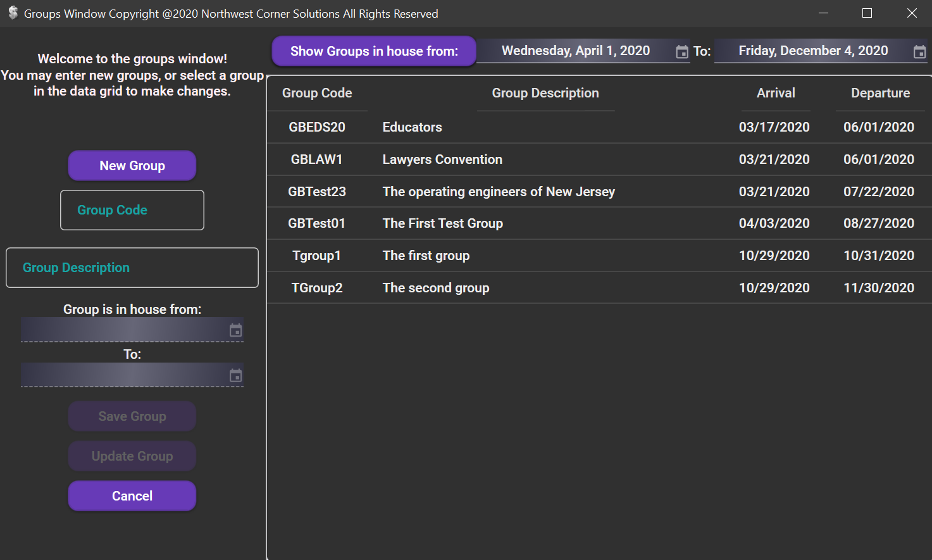The width and height of the screenshot is (932, 560).
Task: Open calendar icon in the left To date field
Action: [x=235, y=376]
